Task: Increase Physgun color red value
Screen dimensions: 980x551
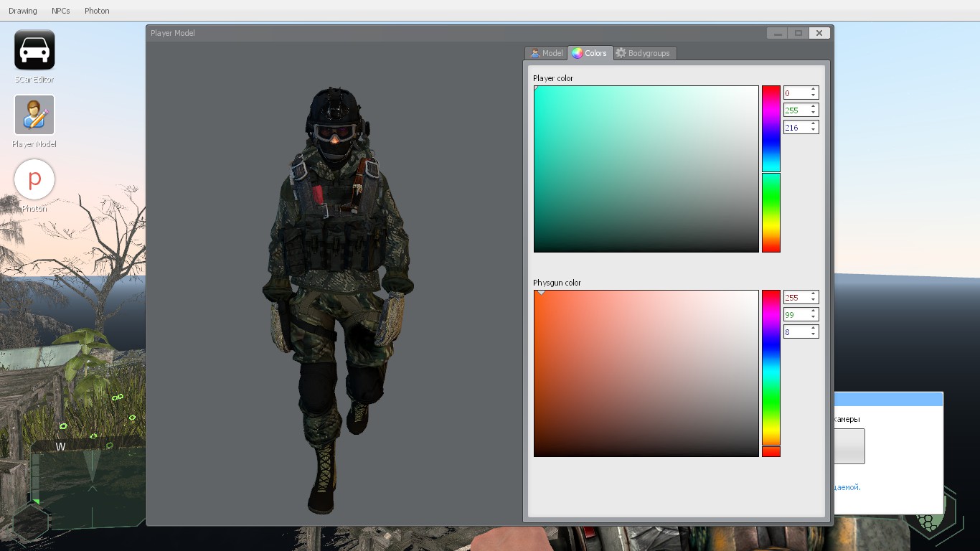Action: point(814,294)
